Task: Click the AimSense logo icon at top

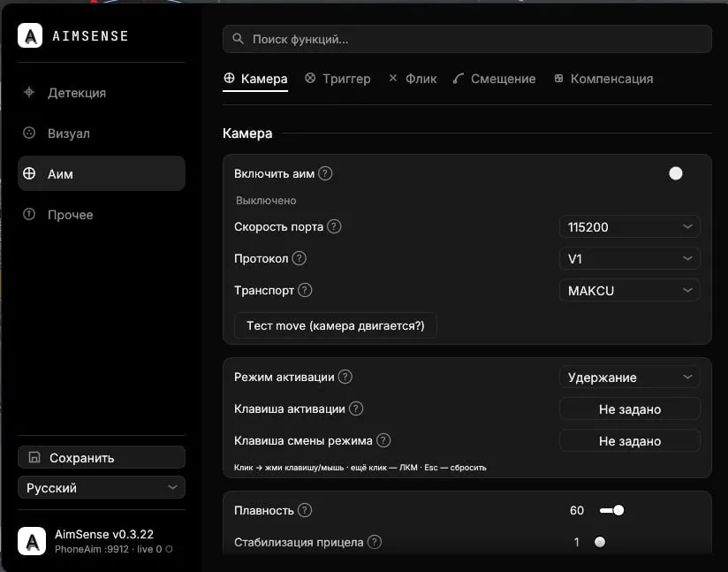Action: coord(30,35)
